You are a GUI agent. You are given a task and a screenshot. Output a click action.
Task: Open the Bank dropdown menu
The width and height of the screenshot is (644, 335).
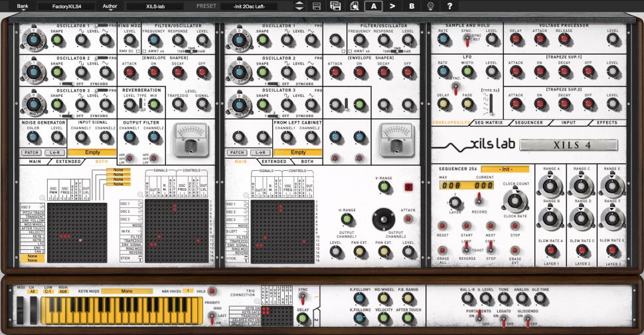click(x=23, y=6)
